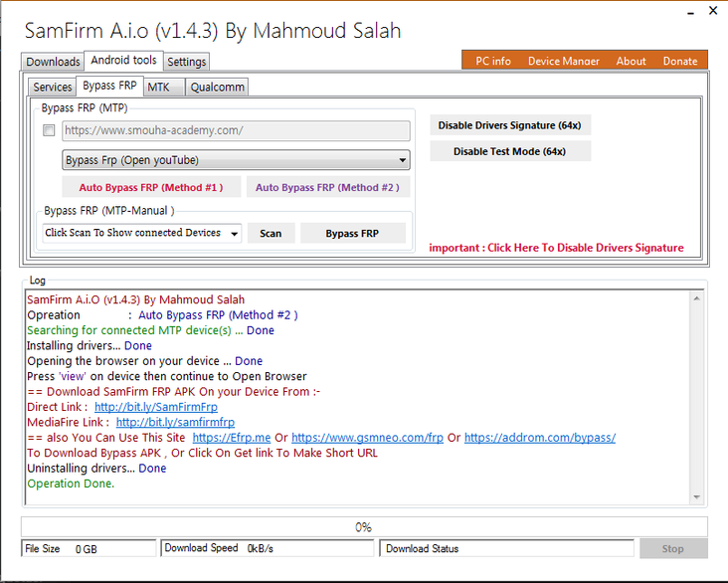Go to the Services sub-tab
Viewport: 728px width, 583px height.
tap(53, 87)
